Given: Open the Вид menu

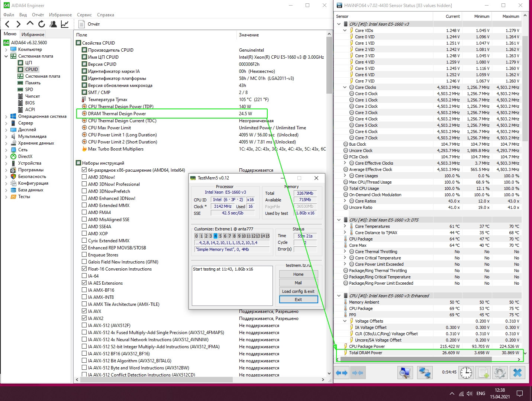Looking at the screenshot, I should 23,15.
